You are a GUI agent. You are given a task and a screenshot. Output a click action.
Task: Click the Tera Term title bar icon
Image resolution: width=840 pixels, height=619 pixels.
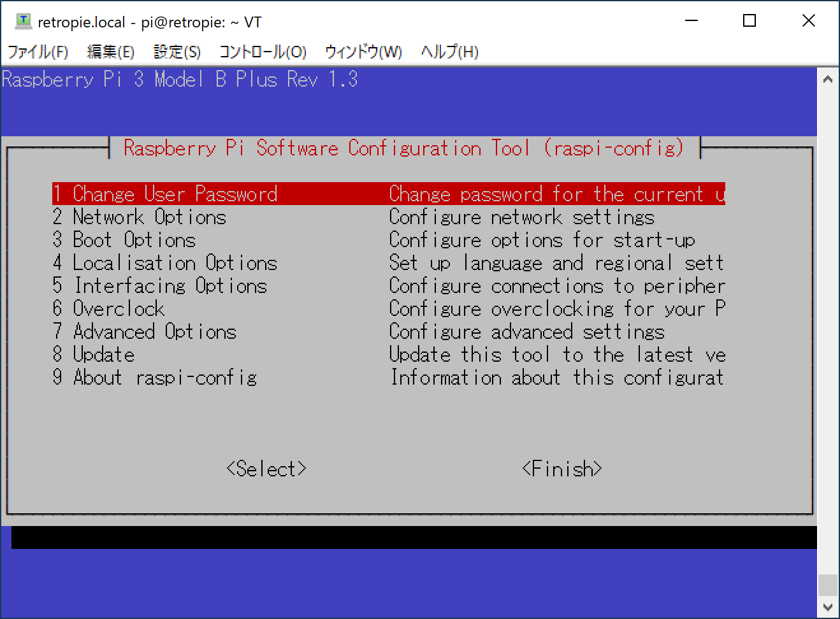click(x=24, y=20)
